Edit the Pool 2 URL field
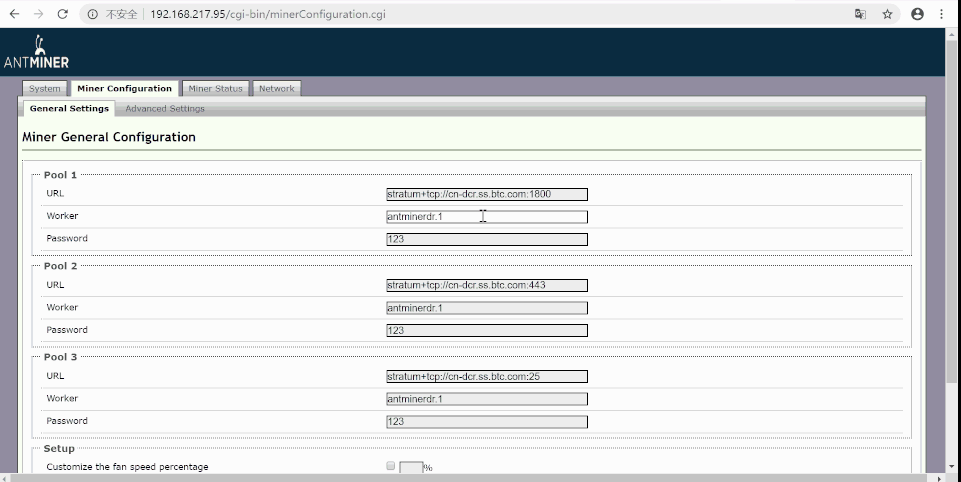The image size is (961, 482). pyautogui.click(x=487, y=285)
